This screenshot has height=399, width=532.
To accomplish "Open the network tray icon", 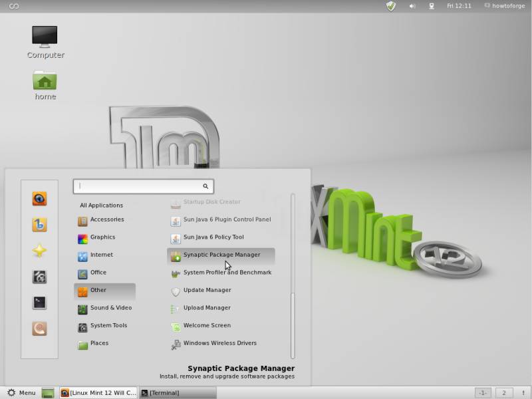I will 432,6.
